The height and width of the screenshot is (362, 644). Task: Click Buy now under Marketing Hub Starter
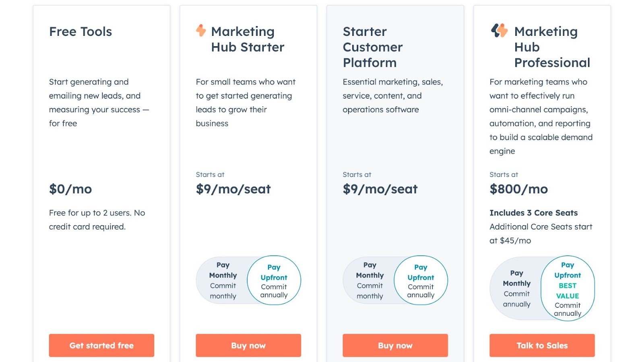[248, 345]
